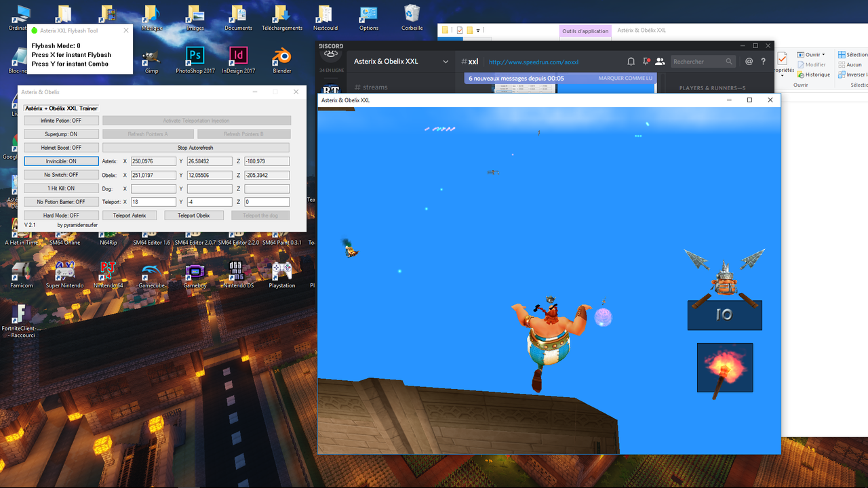Open the Nintendo 64 emulator shortcut
868x488 pixels.
(x=108, y=275)
